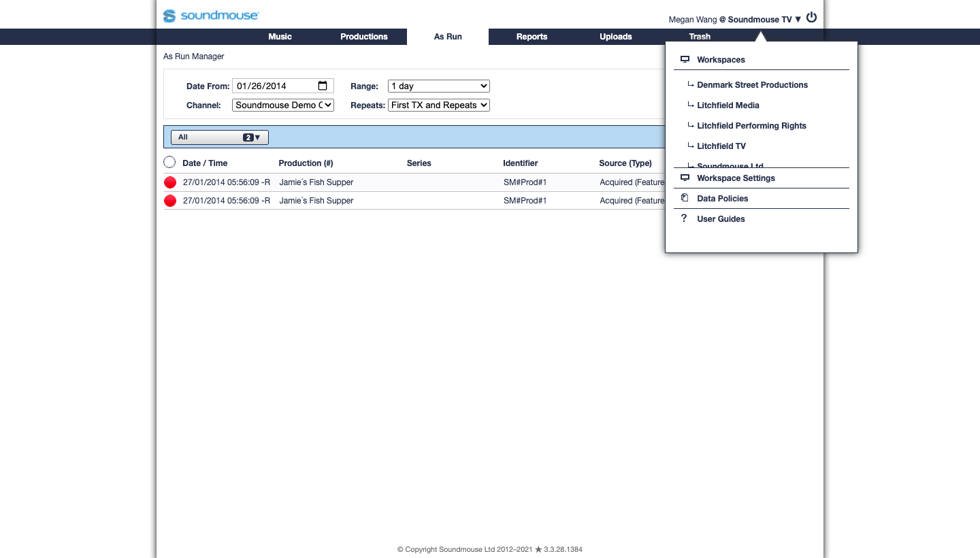The height and width of the screenshot is (558, 980).
Task: Click the Source (Type) column header
Action: click(x=625, y=163)
